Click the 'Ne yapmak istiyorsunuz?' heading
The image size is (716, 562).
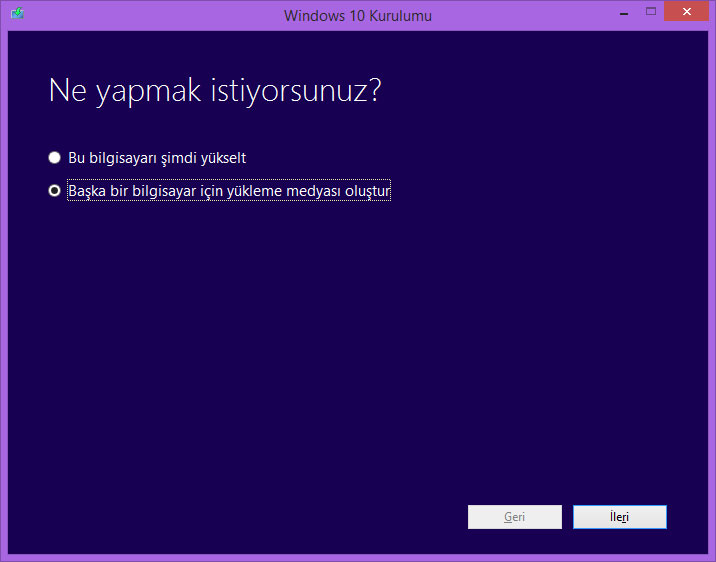click(x=215, y=91)
